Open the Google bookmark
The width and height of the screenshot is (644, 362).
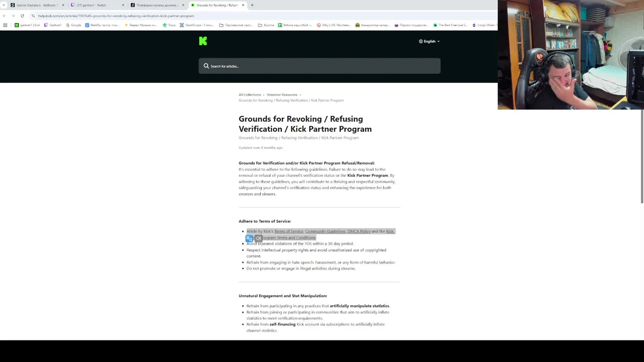[73, 25]
